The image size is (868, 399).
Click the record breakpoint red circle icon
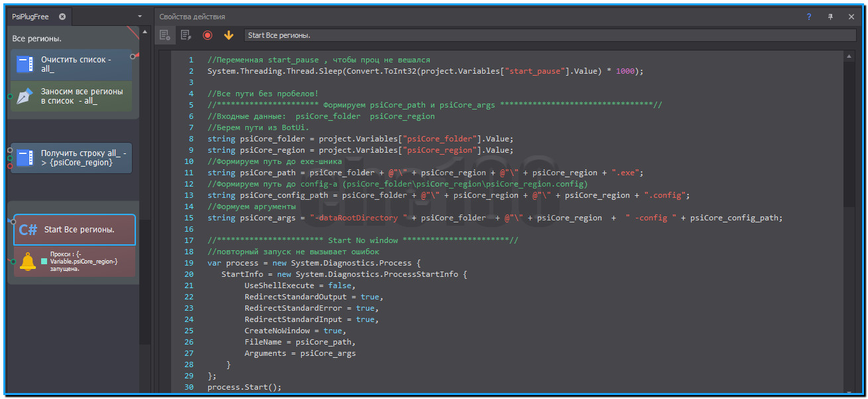(208, 35)
